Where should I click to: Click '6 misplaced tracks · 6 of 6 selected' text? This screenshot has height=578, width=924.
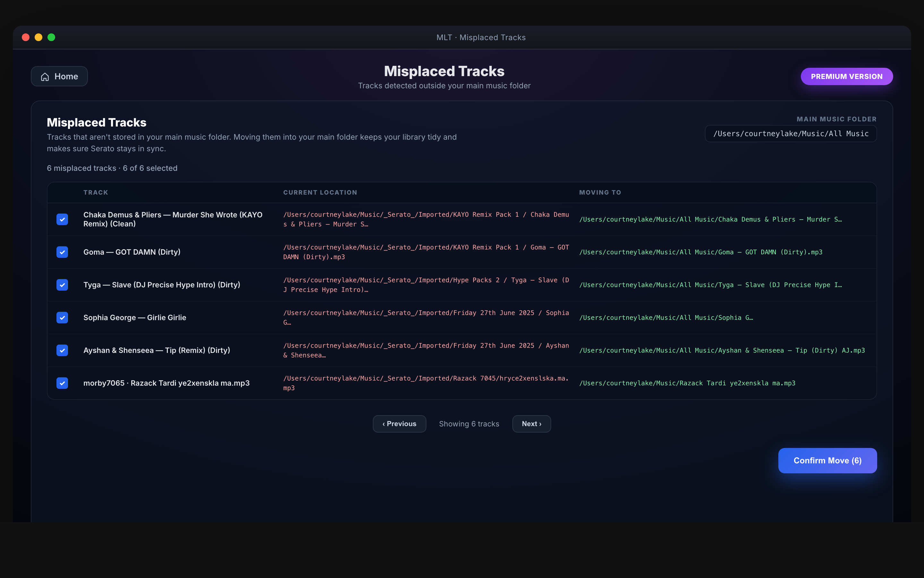pyautogui.click(x=112, y=168)
